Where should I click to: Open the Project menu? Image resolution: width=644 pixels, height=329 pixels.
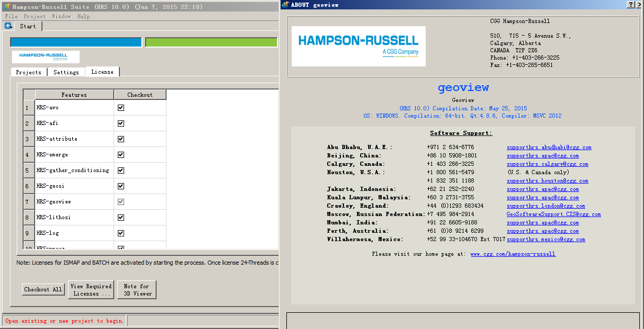(x=35, y=17)
